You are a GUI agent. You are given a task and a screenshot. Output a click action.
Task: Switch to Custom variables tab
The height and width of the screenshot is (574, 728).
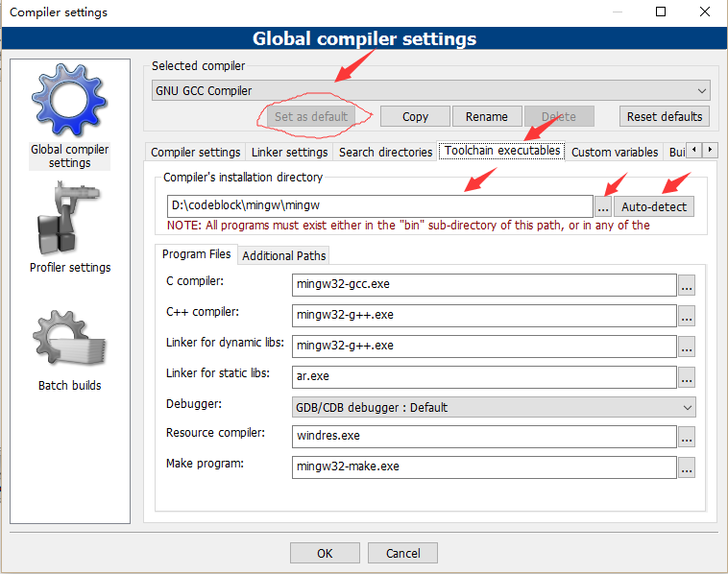point(615,153)
